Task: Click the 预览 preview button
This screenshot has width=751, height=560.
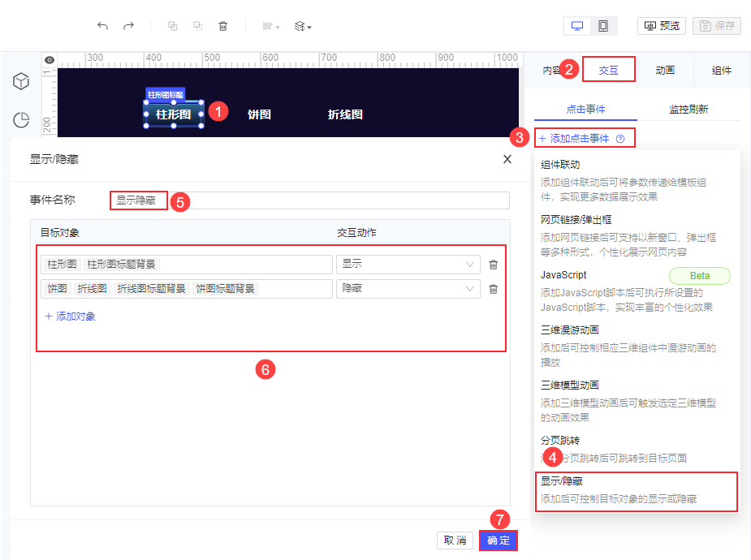Action: pyautogui.click(x=662, y=26)
